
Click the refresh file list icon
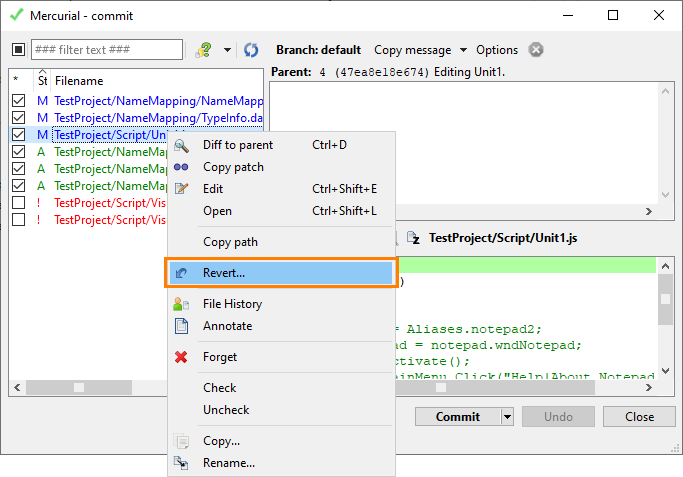[251, 50]
